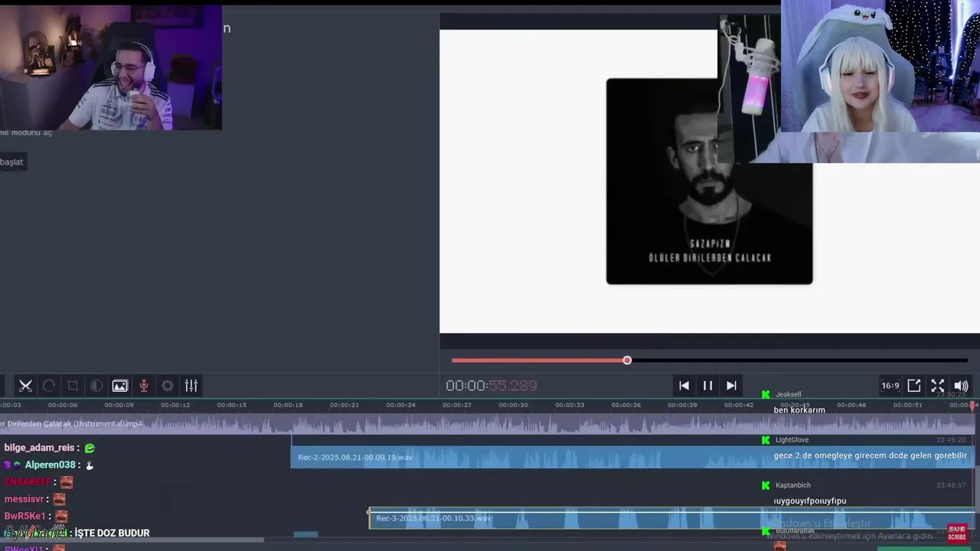980x551 pixels.
Task: Open clip properties gear icon
Action: (168, 386)
